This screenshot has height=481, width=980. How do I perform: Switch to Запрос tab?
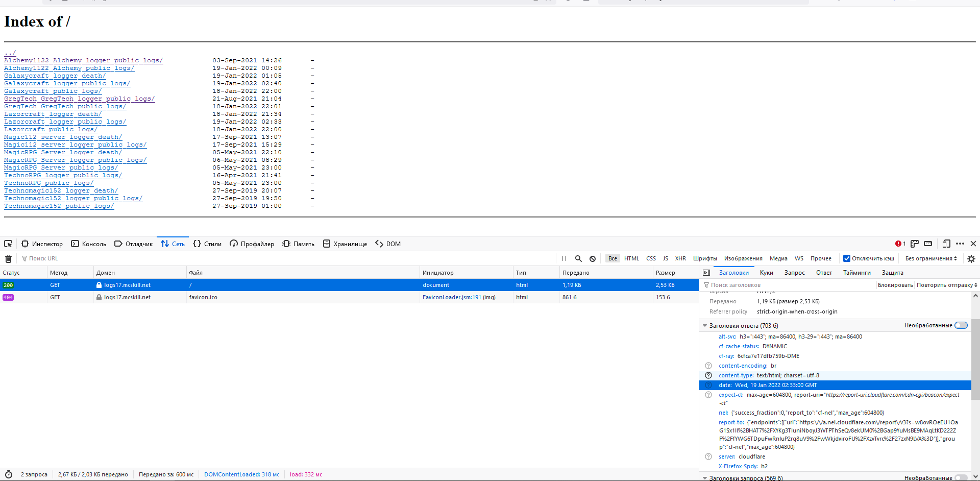[x=794, y=273]
